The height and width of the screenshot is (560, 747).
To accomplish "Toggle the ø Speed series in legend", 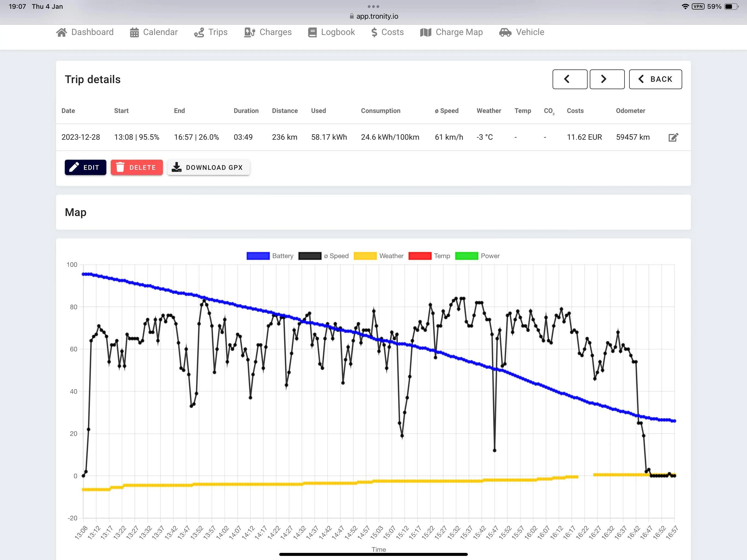I will pyautogui.click(x=323, y=256).
